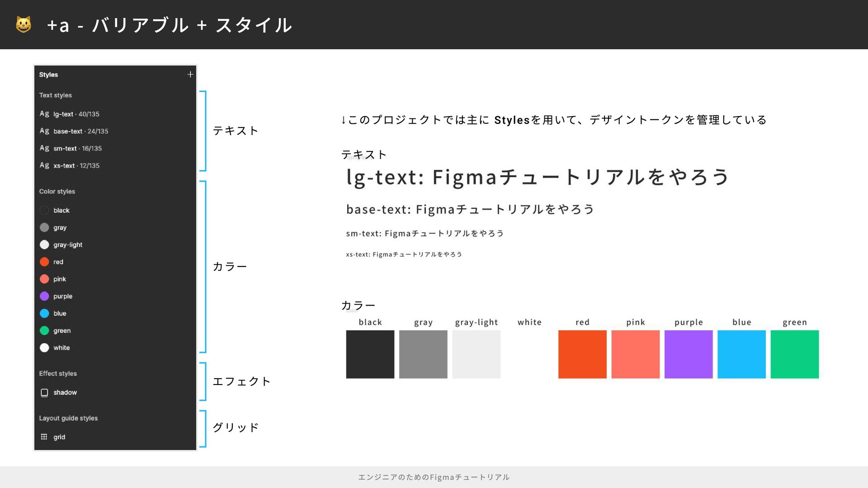Screen dimensions: 868x488
Task: Click the 'blue' label above the swatch
Action: point(742,322)
